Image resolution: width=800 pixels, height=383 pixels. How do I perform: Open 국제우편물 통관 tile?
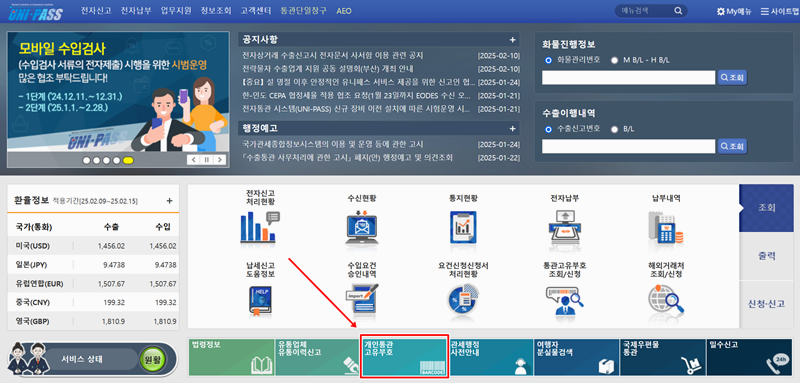coord(663,358)
